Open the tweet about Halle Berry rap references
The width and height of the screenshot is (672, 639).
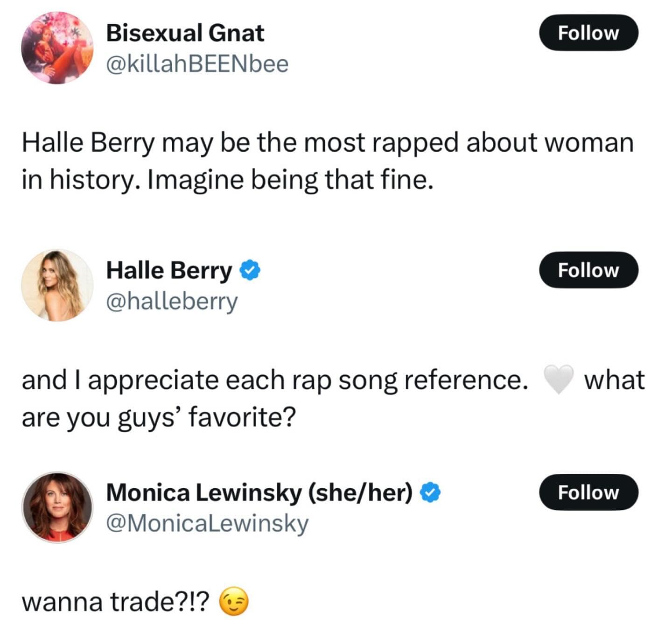tap(327, 159)
